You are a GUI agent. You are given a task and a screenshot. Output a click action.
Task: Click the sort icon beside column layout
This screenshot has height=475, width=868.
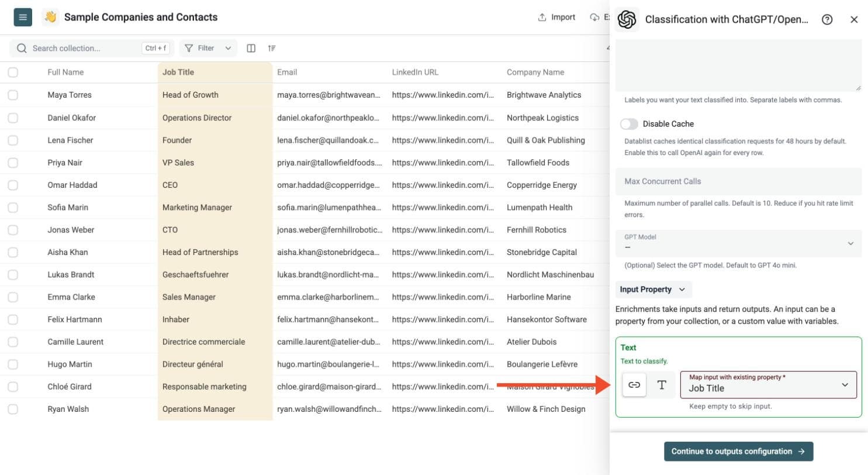pos(272,48)
